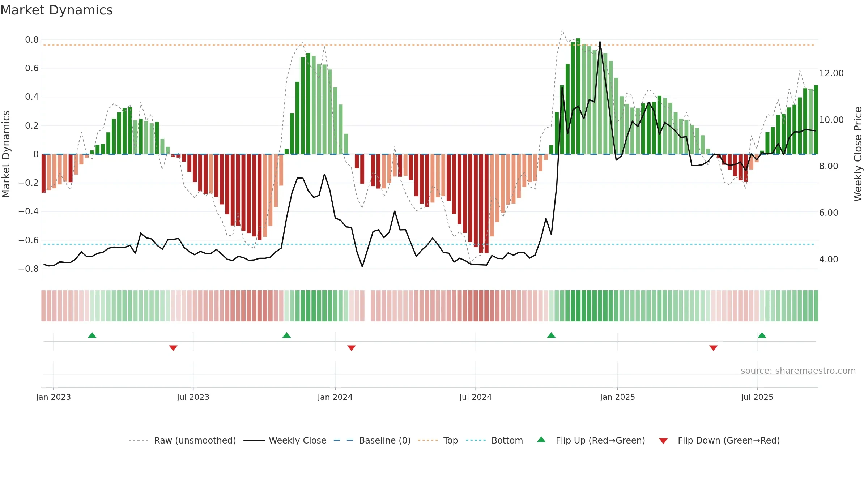868x488 pixels.
Task: Click the 10.00 tick on right axis
Action: pos(831,120)
